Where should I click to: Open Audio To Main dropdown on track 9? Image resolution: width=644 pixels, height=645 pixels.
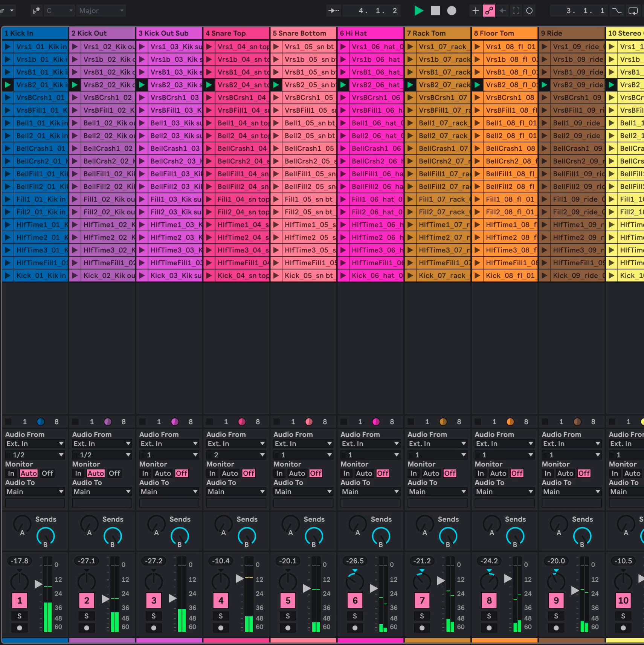tap(571, 492)
